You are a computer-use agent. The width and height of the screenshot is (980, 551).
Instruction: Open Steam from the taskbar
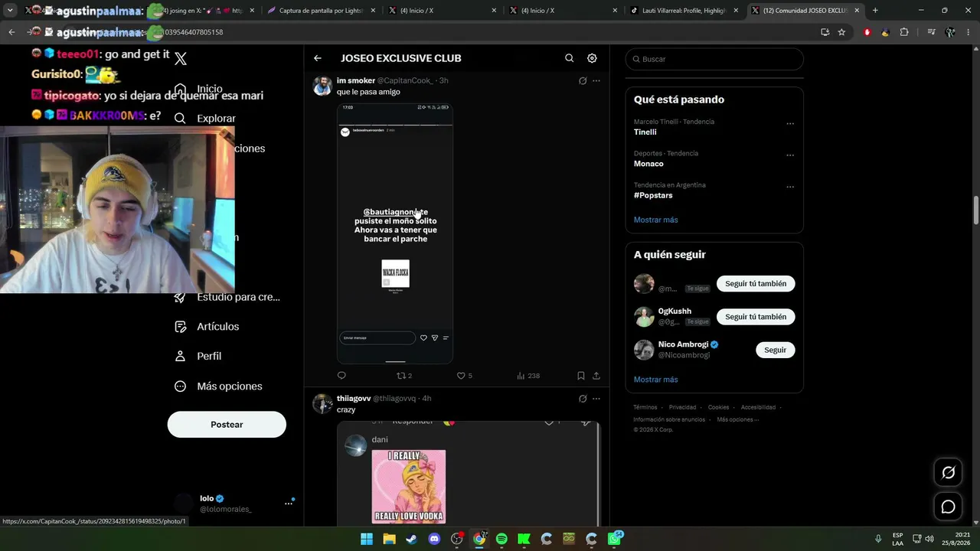click(x=412, y=540)
